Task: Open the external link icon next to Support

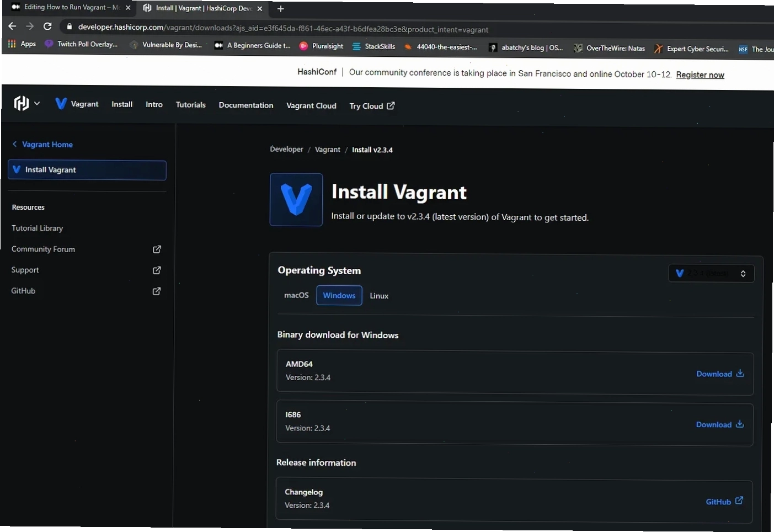Action: 157,270
